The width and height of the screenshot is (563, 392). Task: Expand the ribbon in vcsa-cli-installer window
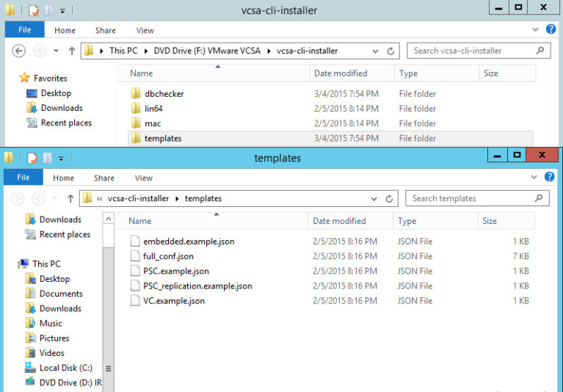(x=536, y=30)
